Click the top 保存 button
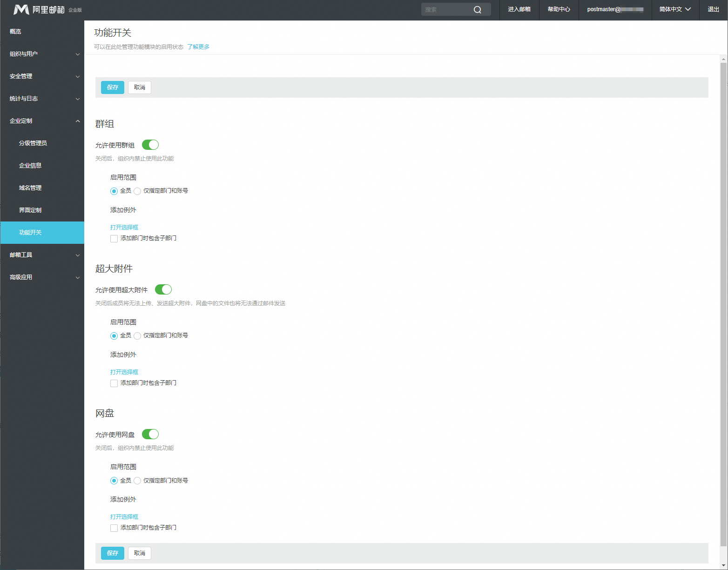728x570 pixels. click(113, 87)
